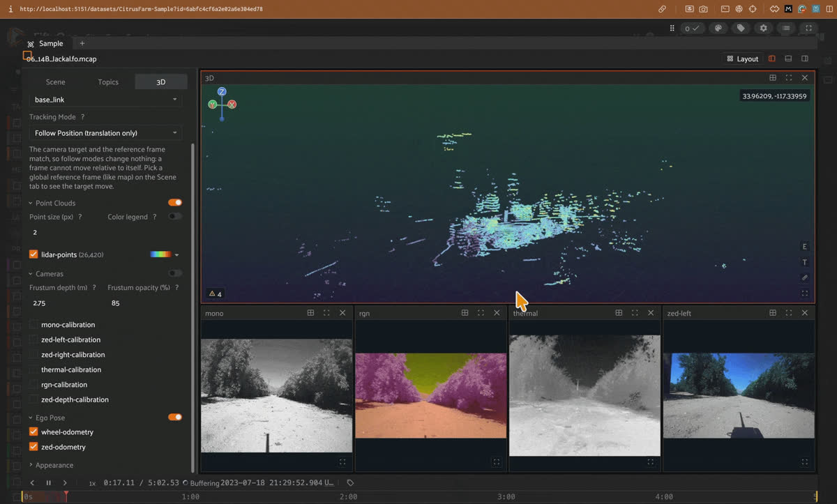Viewport: 837px width, 504px height.
Task: Check the mono-calibration checkbox
Action: point(34,324)
